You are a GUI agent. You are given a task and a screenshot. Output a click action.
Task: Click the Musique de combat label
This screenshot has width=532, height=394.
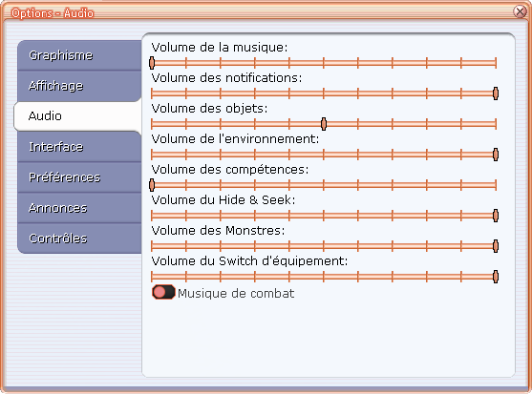(236, 294)
